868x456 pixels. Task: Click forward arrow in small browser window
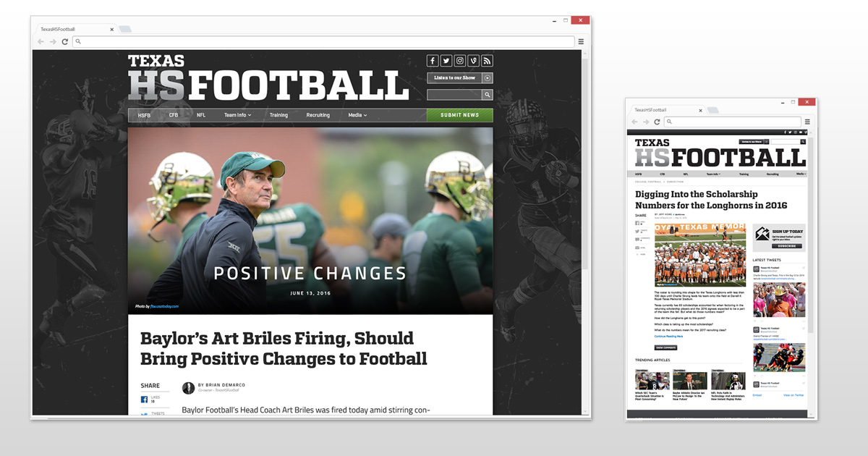[645, 122]
